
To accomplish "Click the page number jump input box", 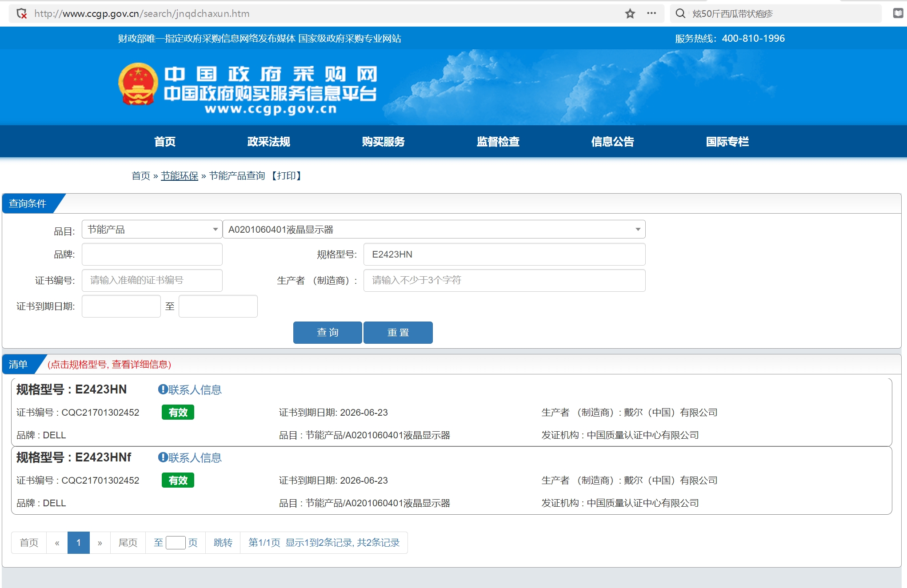I will click(x=176, y=543).
